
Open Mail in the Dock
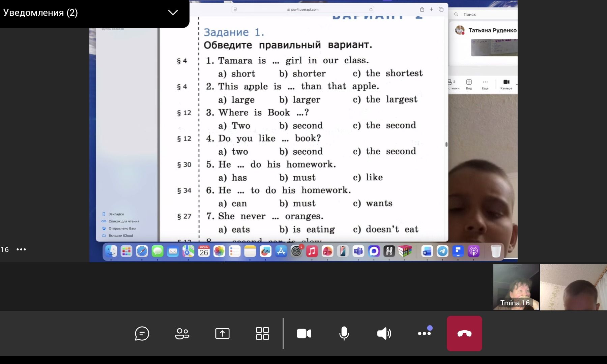click(x=173, y=251)
